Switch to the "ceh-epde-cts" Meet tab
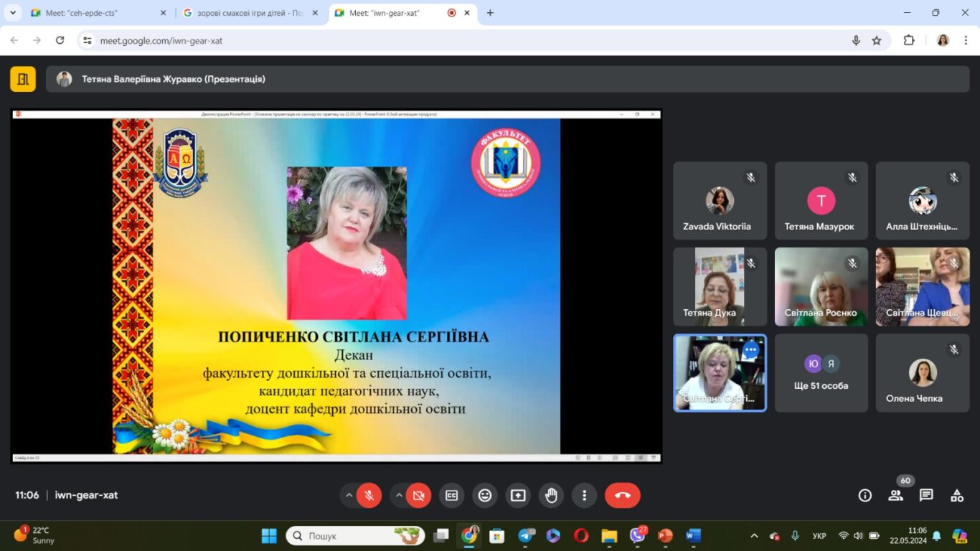This screenshot has height=551, width=980. pyautogui.click(x=98, y=13)
